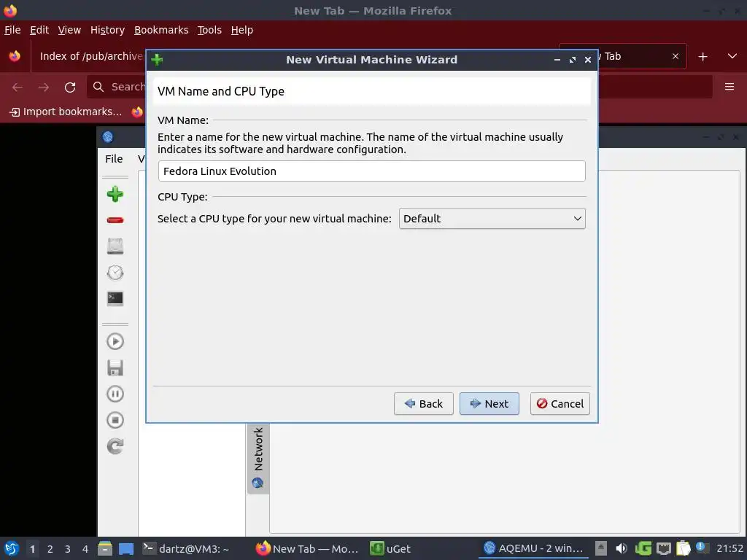Click the Next button in the wizard
747x560 pixels.
(489, 404)
